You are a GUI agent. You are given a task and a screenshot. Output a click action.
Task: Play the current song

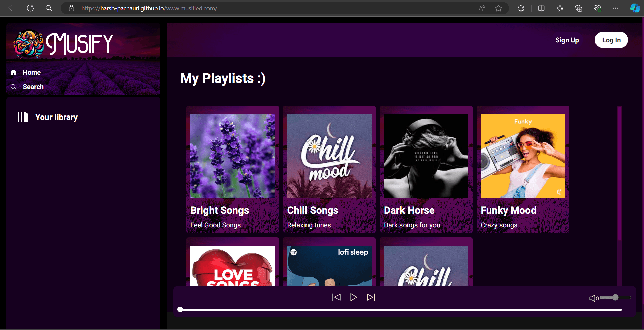click(353, 297)
